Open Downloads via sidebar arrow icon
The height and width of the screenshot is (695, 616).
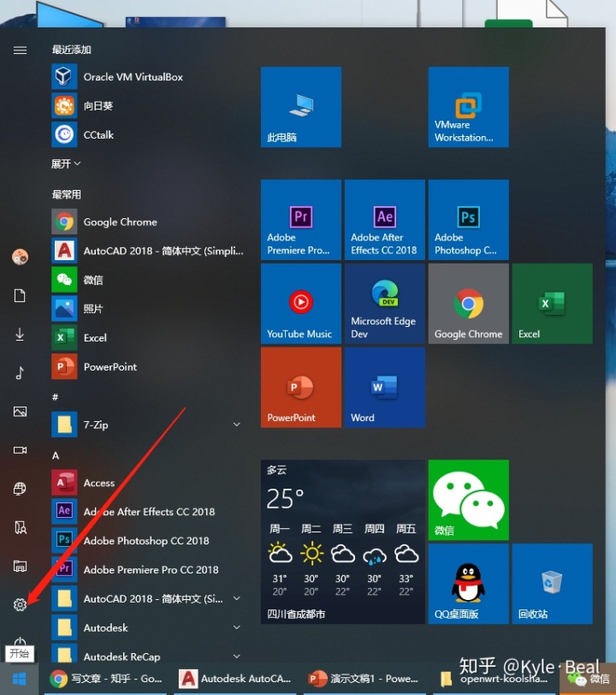pos(20,334)
